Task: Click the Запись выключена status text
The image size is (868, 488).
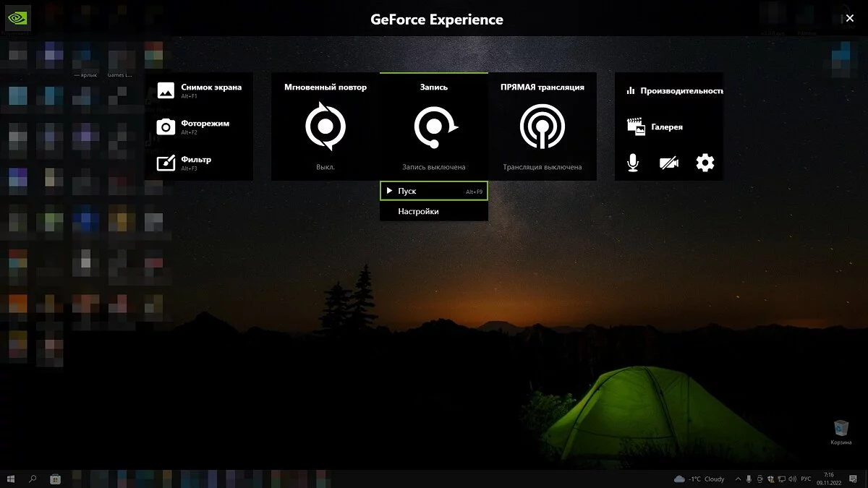Action: (434, 167)
